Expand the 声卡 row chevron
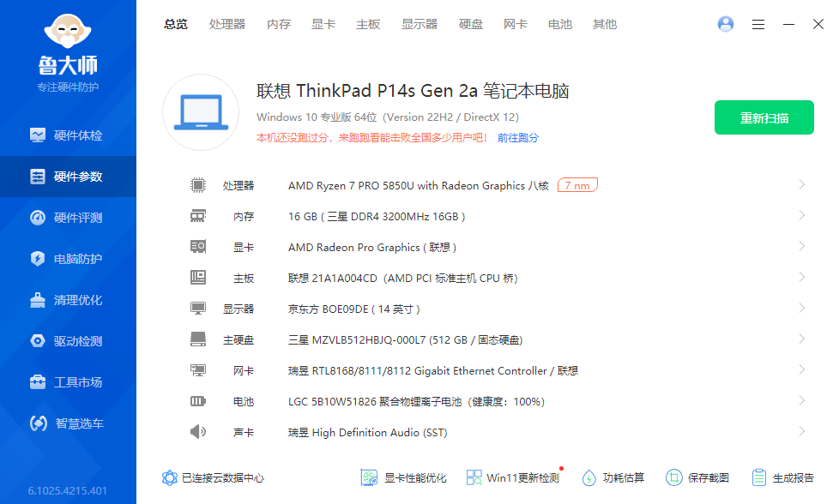 tap(801, 432)
